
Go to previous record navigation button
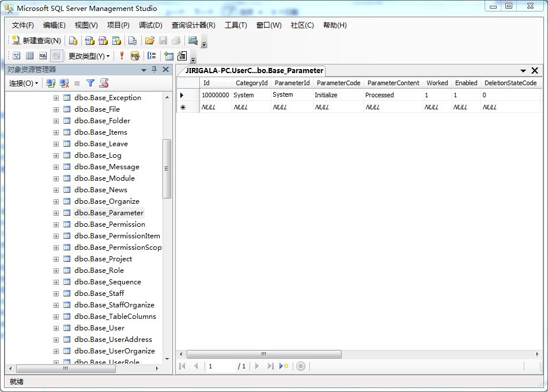pyautogui.click(x=196, y=366)
